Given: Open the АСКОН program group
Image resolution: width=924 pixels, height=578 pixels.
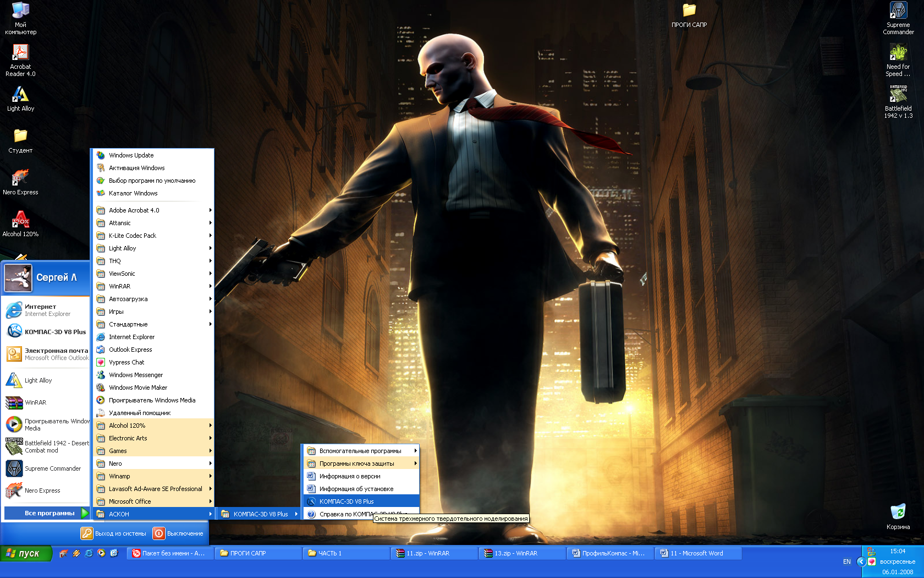Looking at the screenshot, I should click(153, 514).
